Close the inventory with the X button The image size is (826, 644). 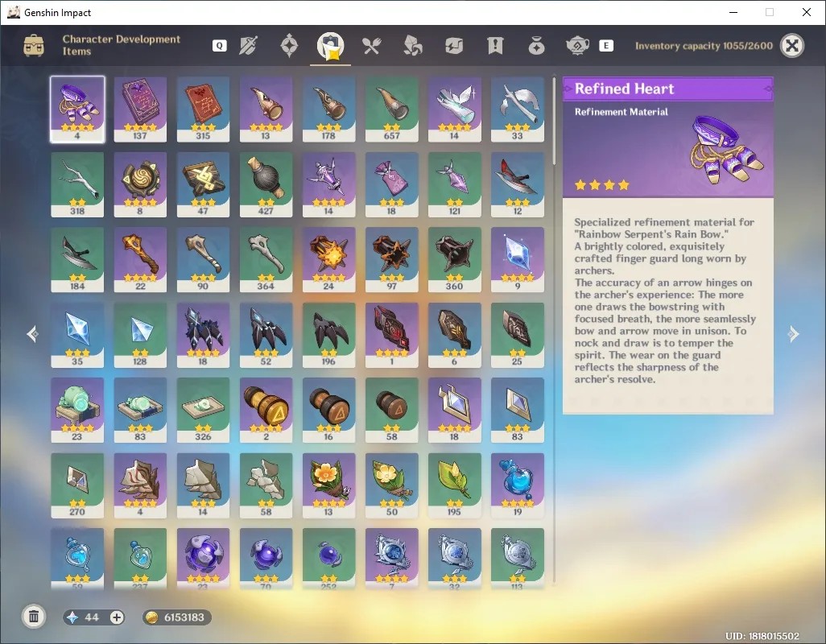tap(791, 46)
